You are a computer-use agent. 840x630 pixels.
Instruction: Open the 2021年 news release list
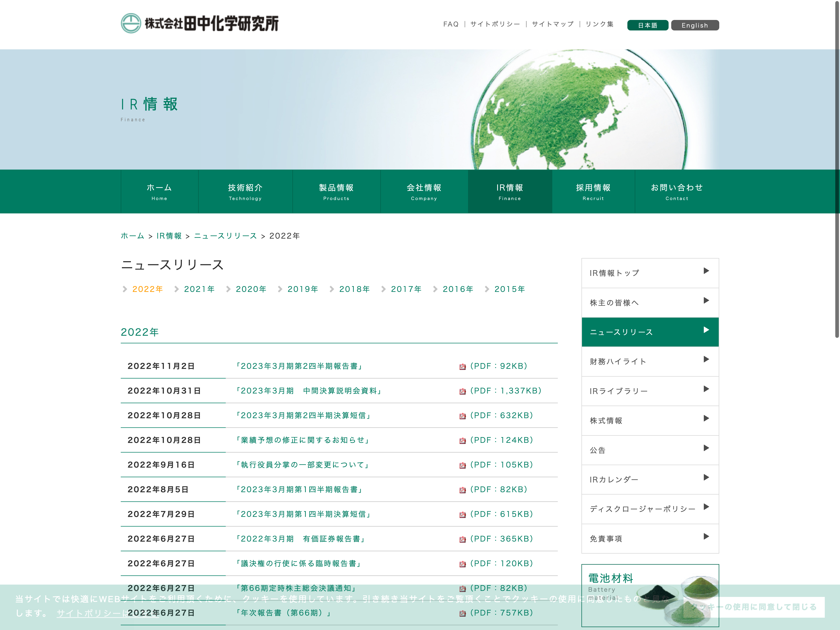199,289
